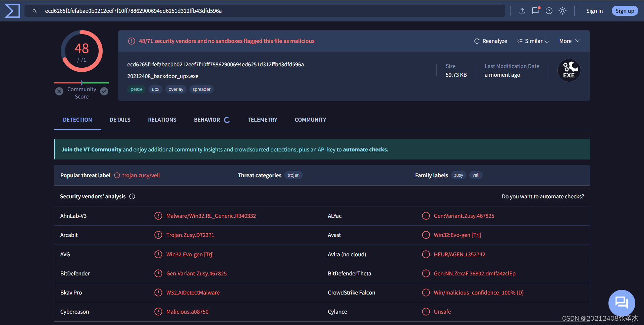Click the alert icon in AhnLab-V3 row
Screen dimensions: 644x325
coord(158,216)
